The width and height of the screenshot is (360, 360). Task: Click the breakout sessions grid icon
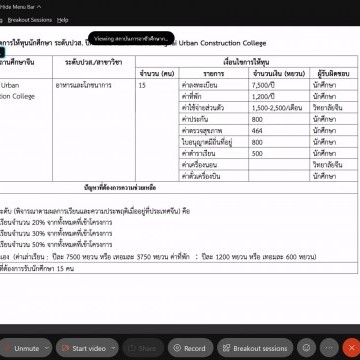[227, 348]
